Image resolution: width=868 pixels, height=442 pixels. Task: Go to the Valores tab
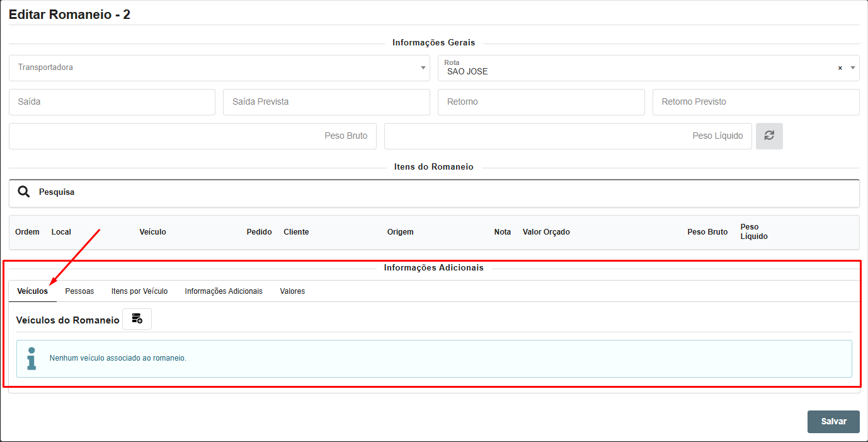[292, 291]
